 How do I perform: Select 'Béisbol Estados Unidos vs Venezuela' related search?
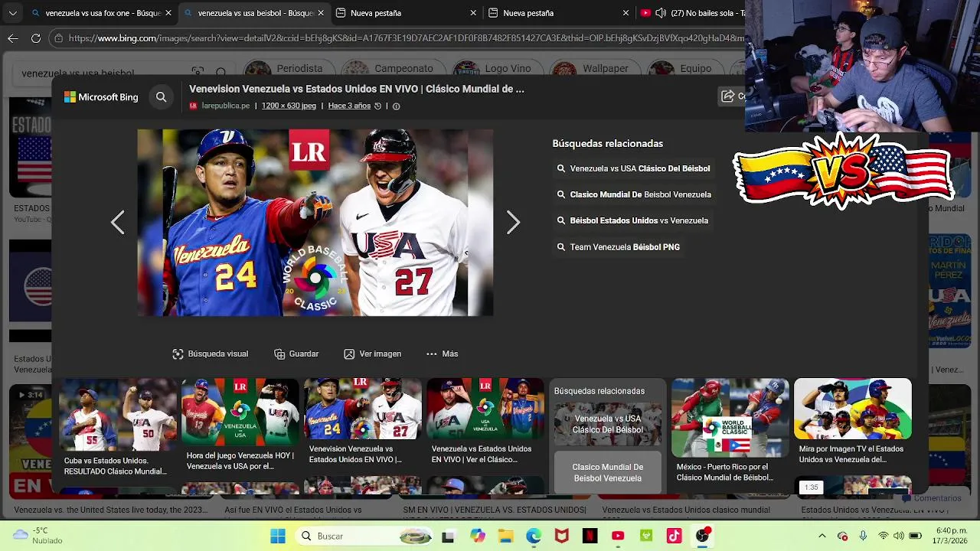tap(634, 220)
